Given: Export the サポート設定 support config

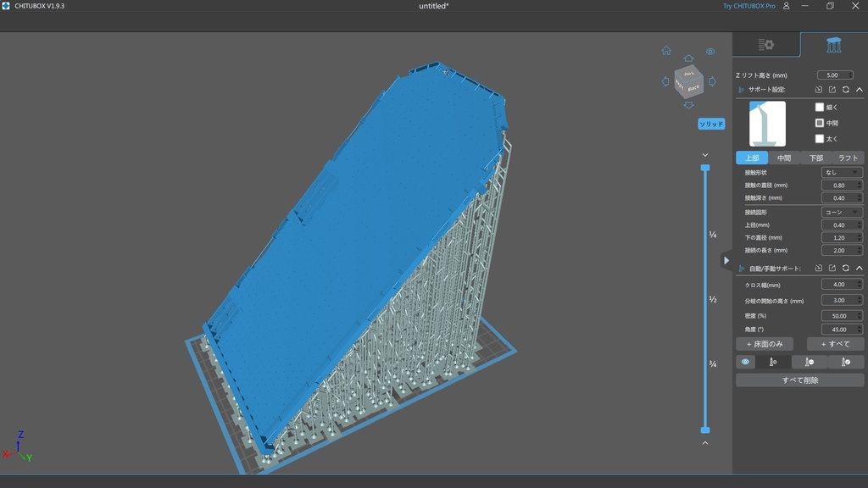Looking at the screenshot, I should [x=832, y=90].
